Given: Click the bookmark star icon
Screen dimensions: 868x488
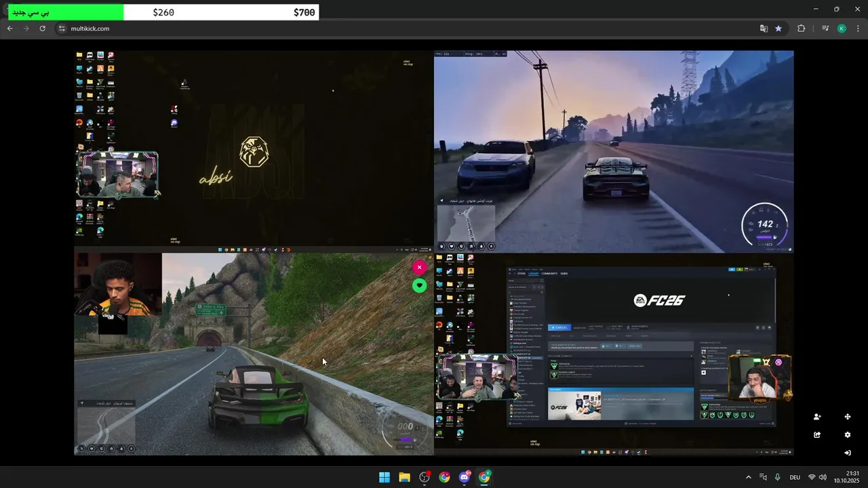Looking at the screenshot, I should pyautogui.click(x=778, y=28).
